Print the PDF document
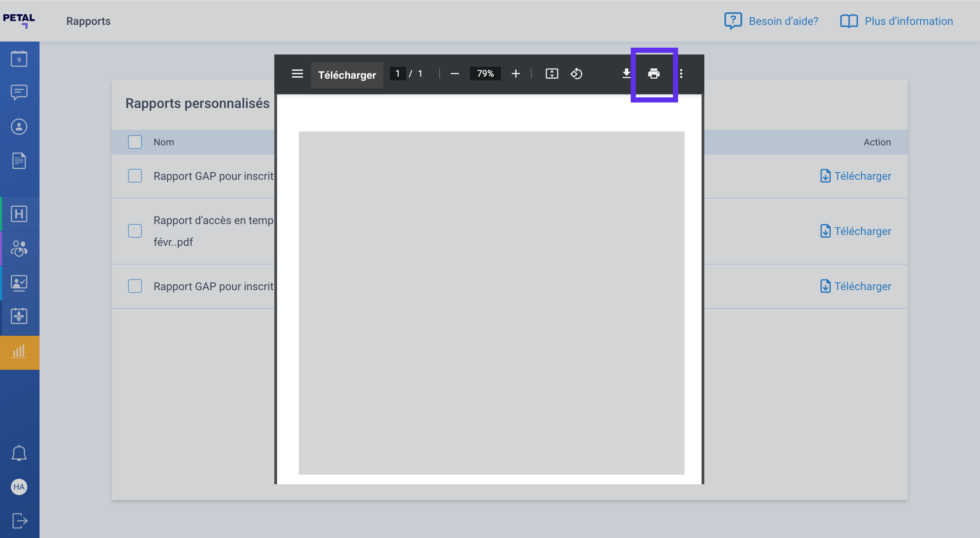The image size is (980, 538). pos(654,74)
